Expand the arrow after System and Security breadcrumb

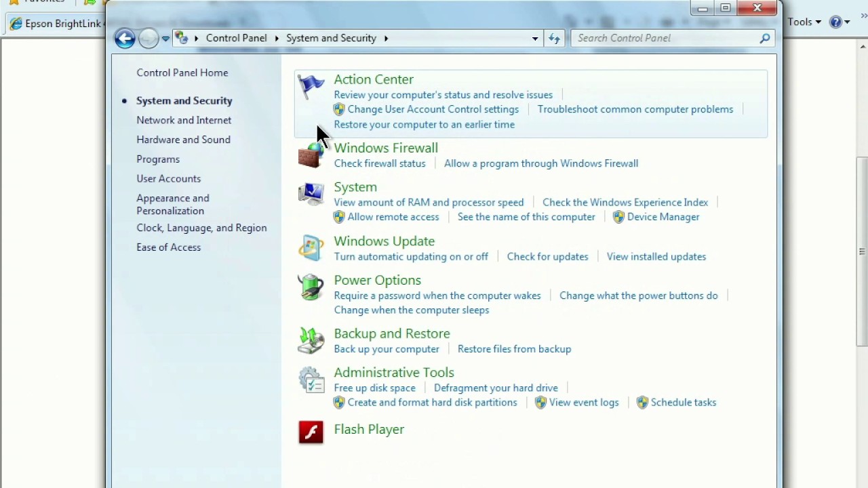(386, 39)
